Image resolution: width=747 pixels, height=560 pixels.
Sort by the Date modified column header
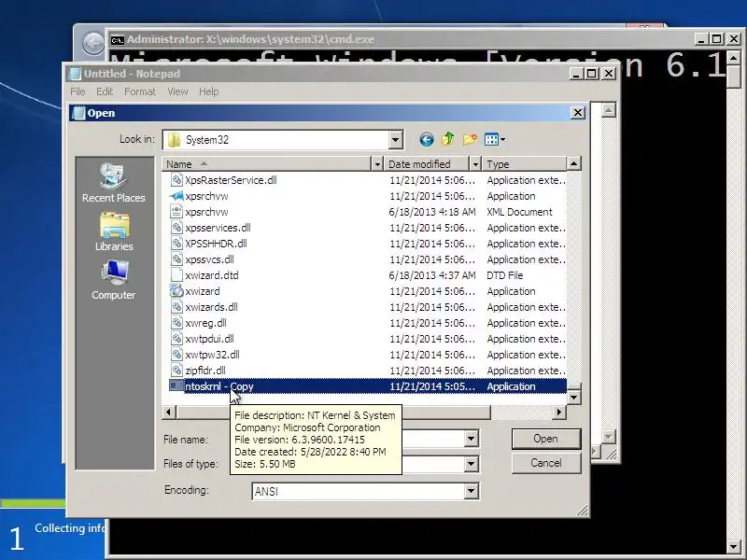(x=427, y=164)
